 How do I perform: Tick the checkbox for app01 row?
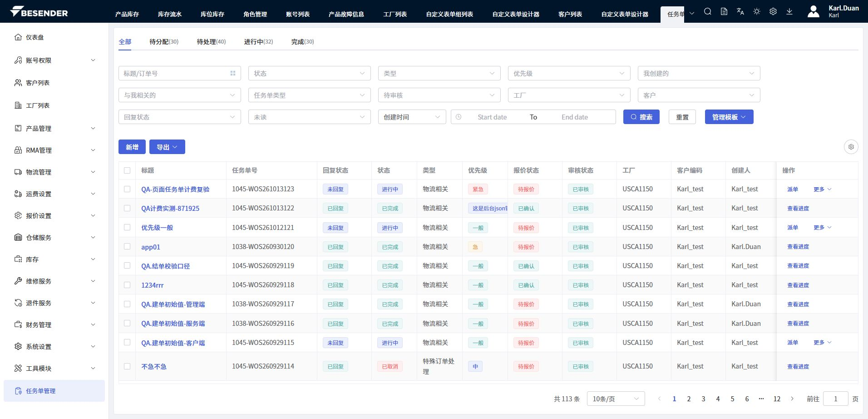coord(127,247)
